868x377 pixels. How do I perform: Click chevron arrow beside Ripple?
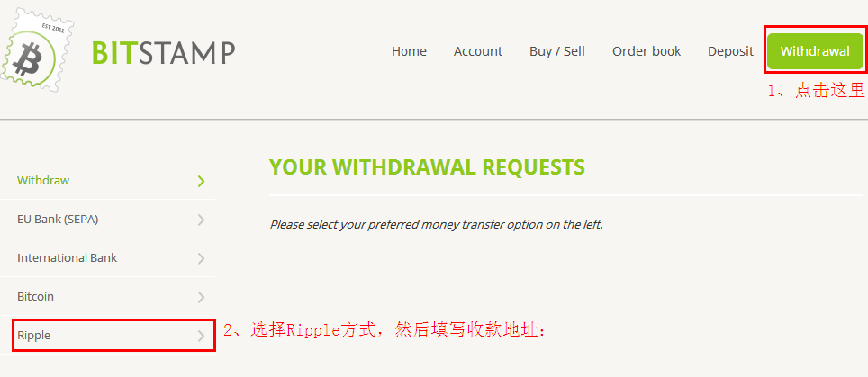(x=201, y=336)
